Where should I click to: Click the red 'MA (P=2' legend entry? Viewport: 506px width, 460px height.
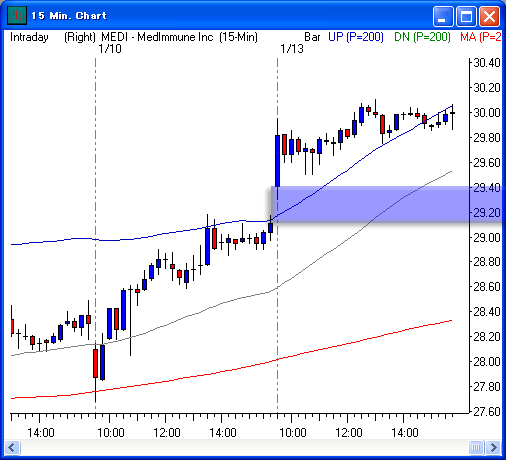(481, 37)
